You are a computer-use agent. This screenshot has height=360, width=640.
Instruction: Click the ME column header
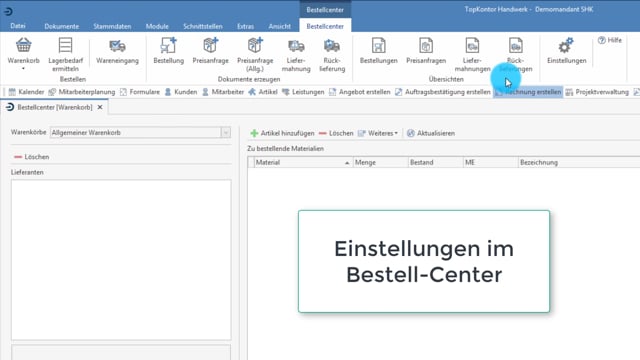[x=490, y=162]
